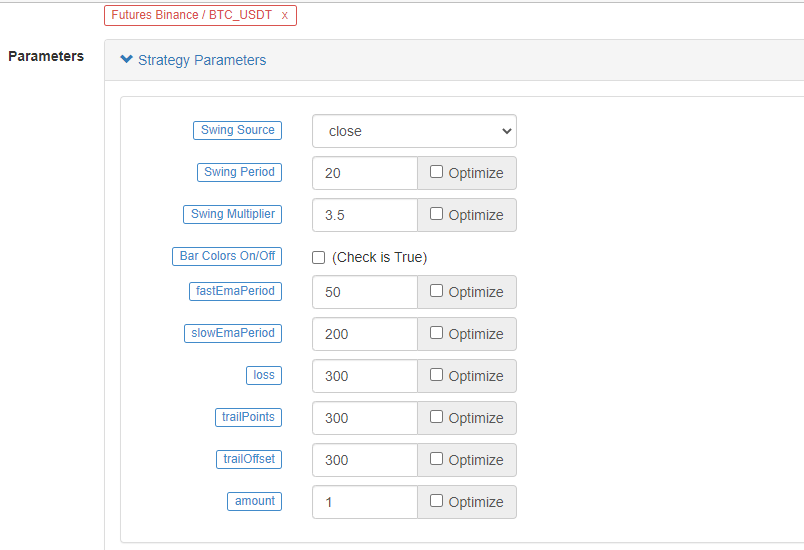Tick the Optimize box for loss
804x550 pixels.
437,375
